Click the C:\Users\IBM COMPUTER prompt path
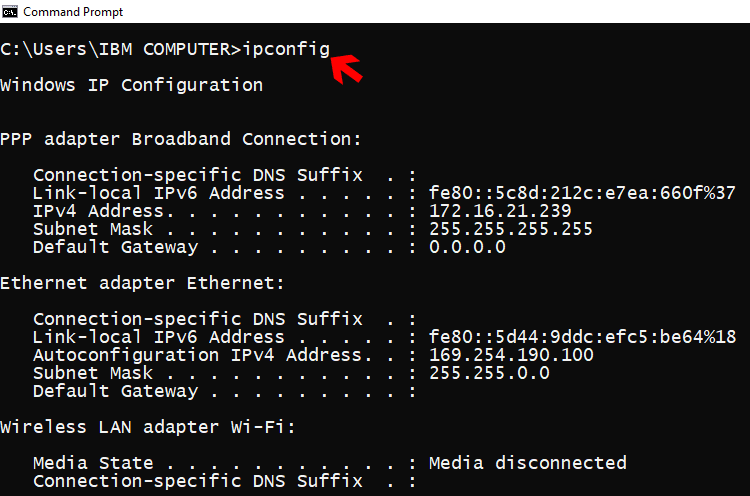Viewport: 750px width, 496px height. click(x=115, y=50)
